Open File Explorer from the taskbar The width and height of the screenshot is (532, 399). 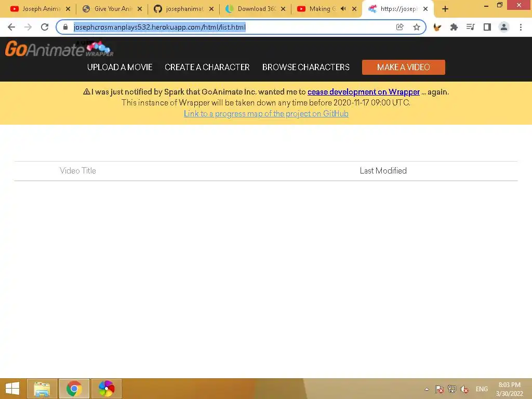coord(42,389)
